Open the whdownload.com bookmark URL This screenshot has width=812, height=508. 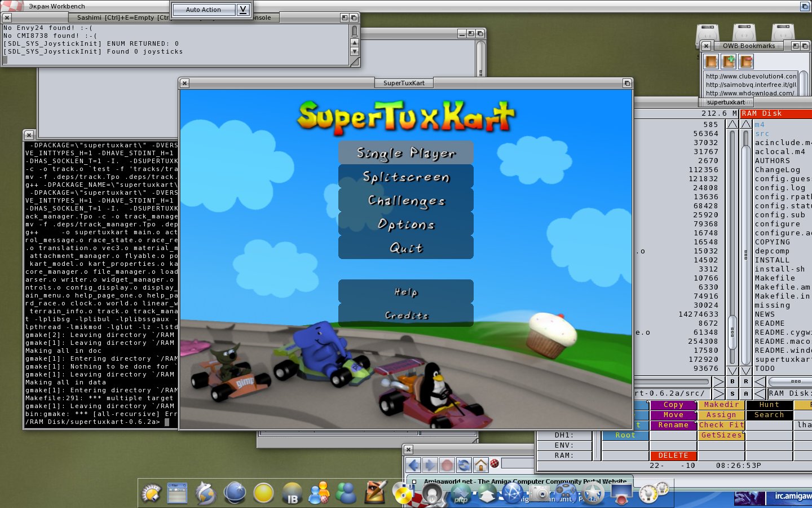750,93
